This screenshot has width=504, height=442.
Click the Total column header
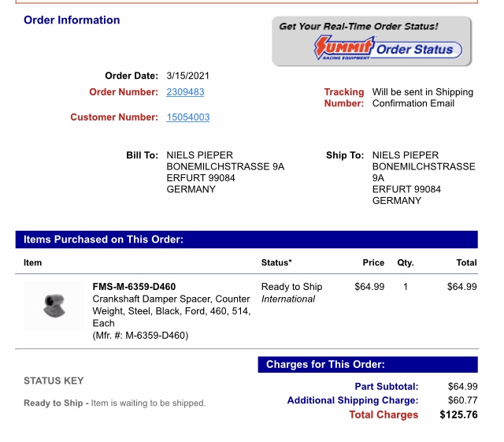466,263
